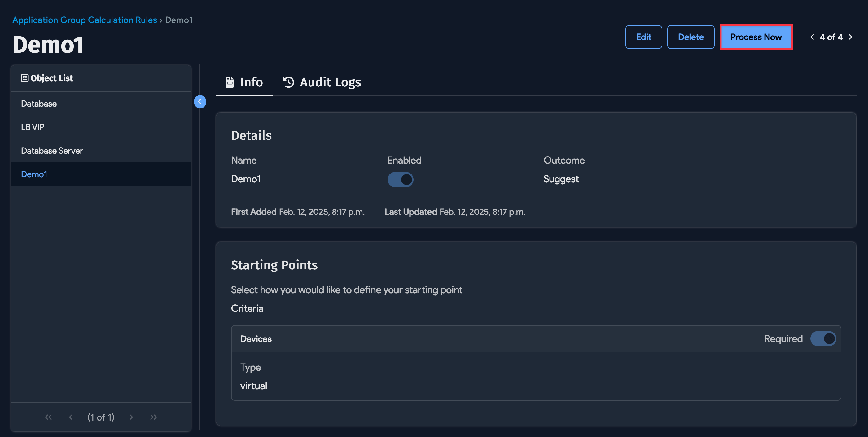Go to previous page in Object List pager

click(x=71, y=417)
